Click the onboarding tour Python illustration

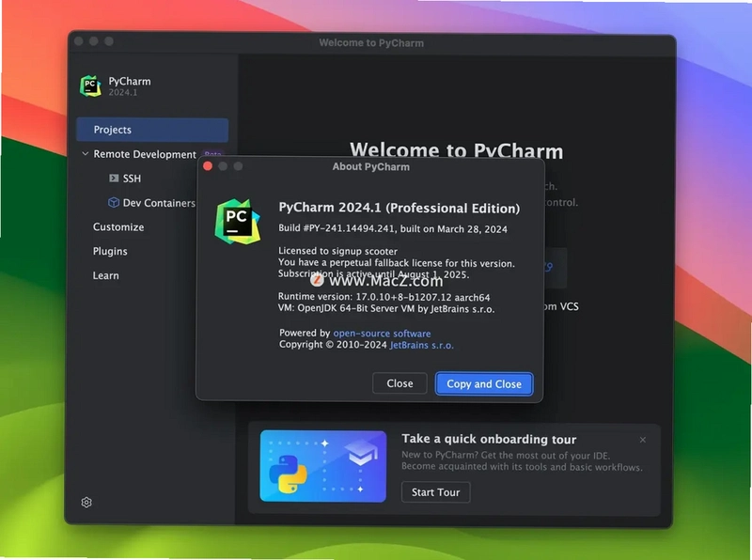(x=322, y=466)
